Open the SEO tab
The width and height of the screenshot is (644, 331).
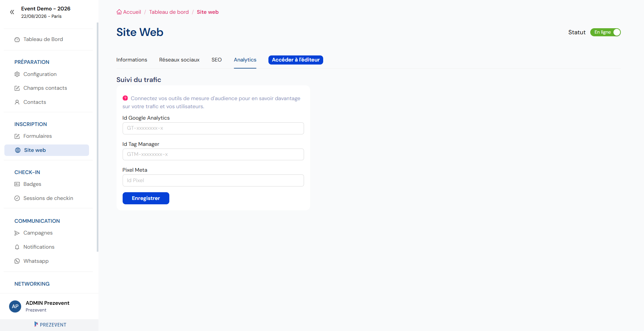pyautogui.click(x=217, y=60)
